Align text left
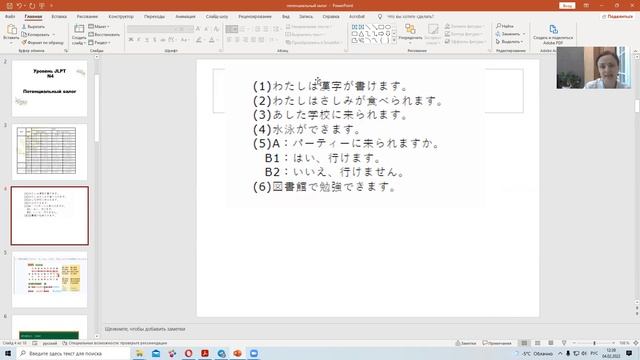The height and width of the screenshot is (360, 640). (x=229, y=40)
